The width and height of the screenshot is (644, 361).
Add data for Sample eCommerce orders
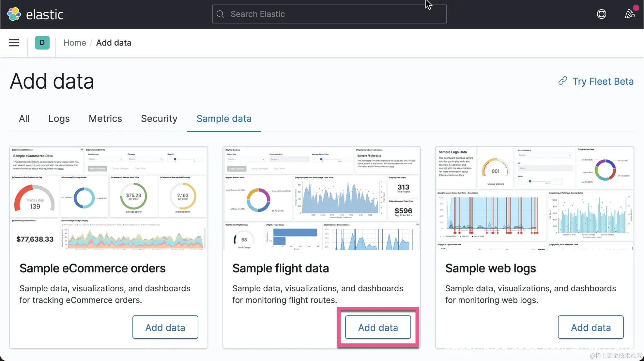click(165, 327)
